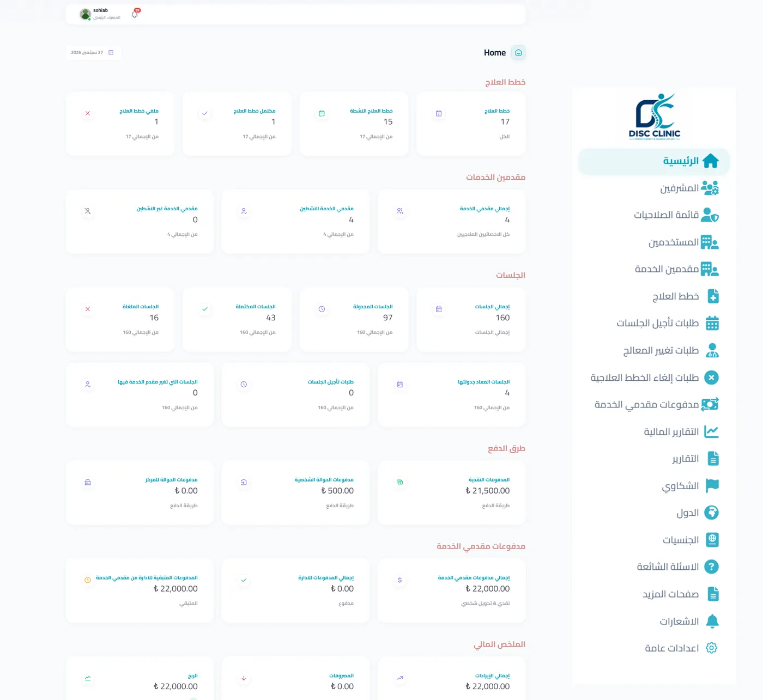Click the DISC CLINIC logo

click(655, 117)
